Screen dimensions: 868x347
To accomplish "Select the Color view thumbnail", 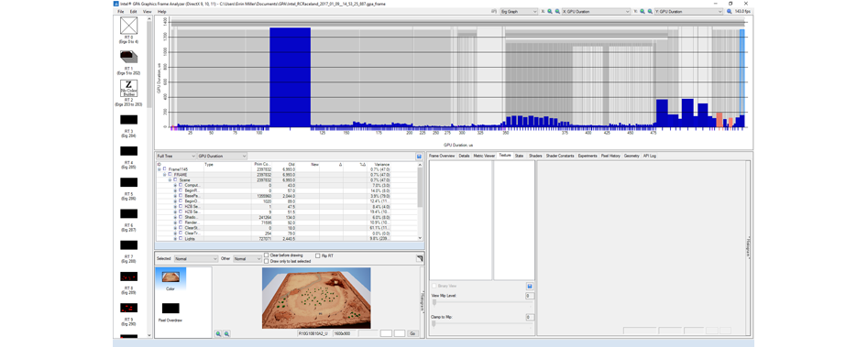I will pyautogui.click(x=170, y=277).
